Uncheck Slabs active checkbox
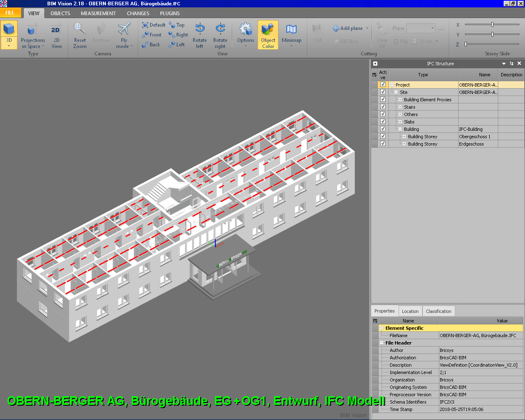The image size is (525, 420). click(383, 121)
